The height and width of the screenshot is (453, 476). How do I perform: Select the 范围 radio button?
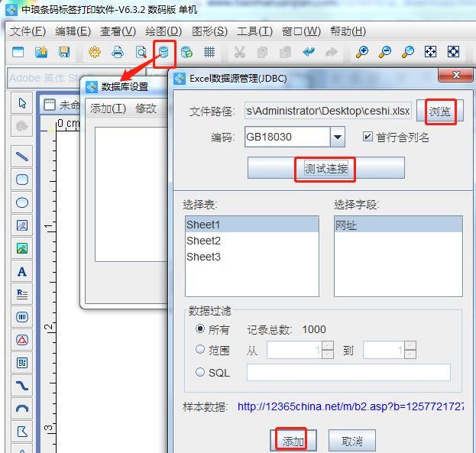pyautogui.click(x=200, y=349)
